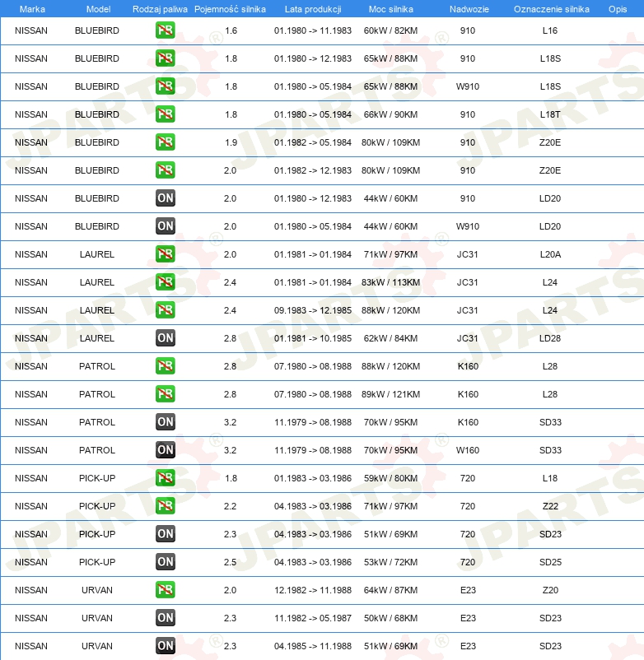Click the 71kW / 97KM cell in the LAUREL row
Viewport: 644px width, 660px height.
[x=390, y=254]
